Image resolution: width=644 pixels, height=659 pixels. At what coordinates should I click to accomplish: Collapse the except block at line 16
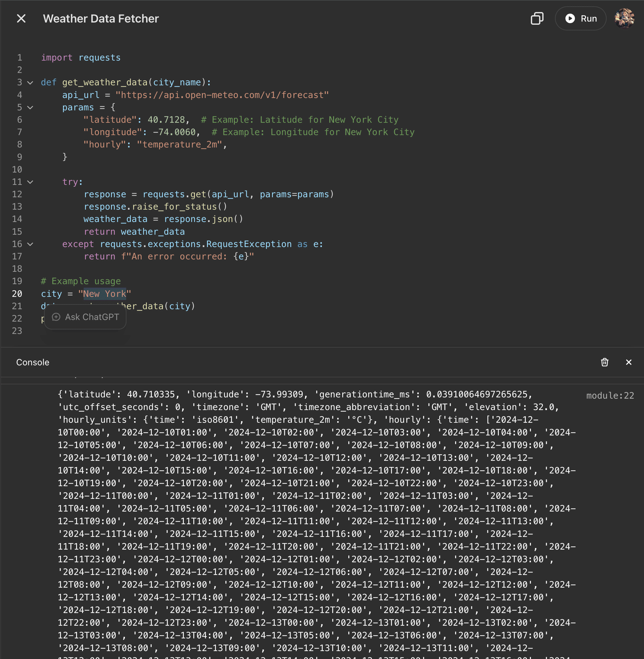coord(30,245)
